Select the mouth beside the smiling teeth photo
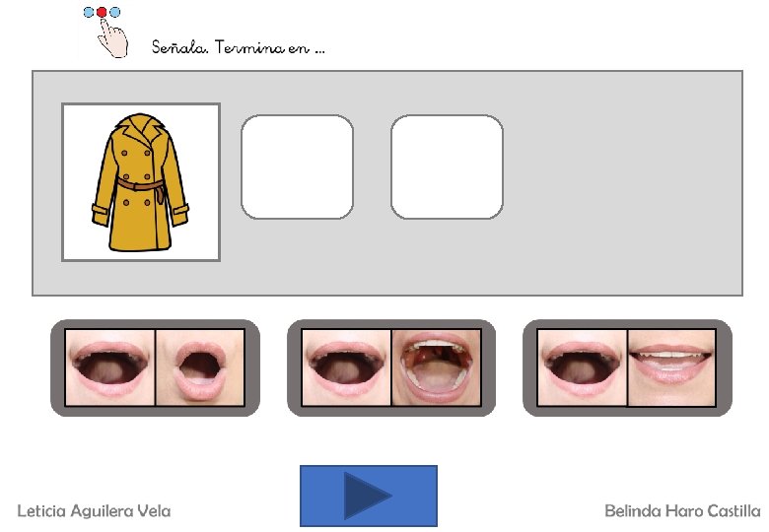Viewport: 769px width, 532px height. click(x=582, y=367)
